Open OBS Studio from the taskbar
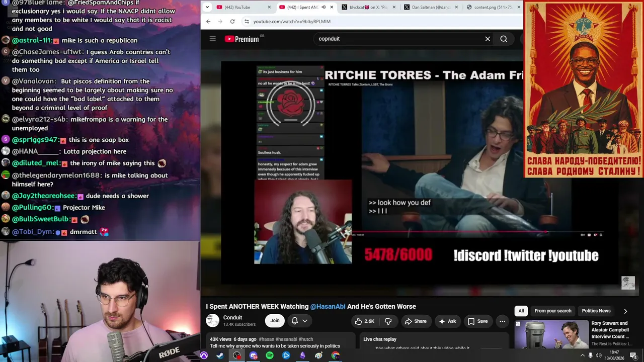The height and width of the screenshot is (362, 644). coord(237,355)
